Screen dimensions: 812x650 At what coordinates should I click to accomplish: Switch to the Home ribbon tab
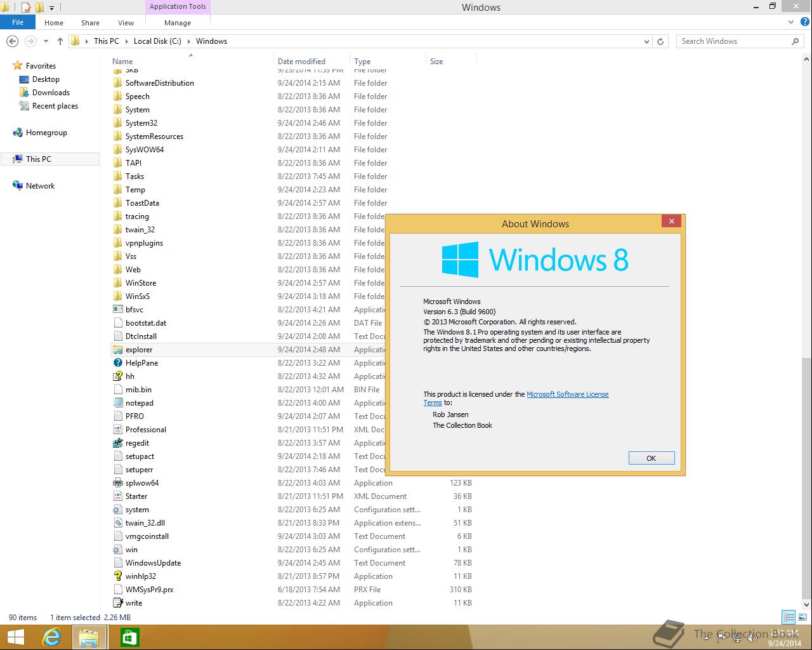54,23
